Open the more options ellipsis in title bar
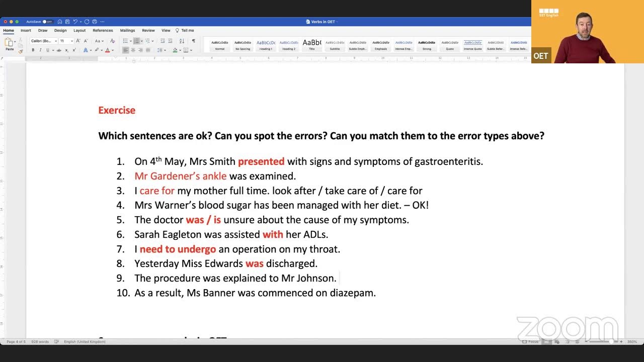This screenshot has width=644, height=362. tap(102, 22)
